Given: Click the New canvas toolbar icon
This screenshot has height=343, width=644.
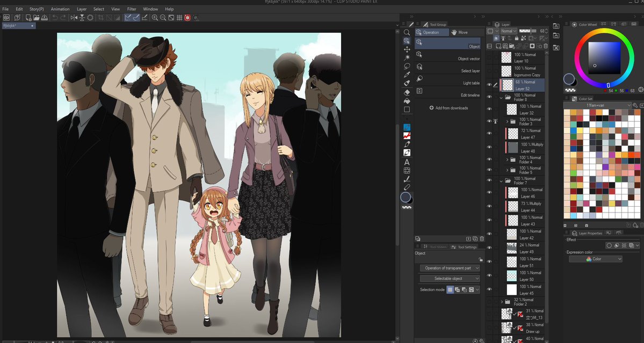Looking at the screenshot, I should tap(28, 18).
